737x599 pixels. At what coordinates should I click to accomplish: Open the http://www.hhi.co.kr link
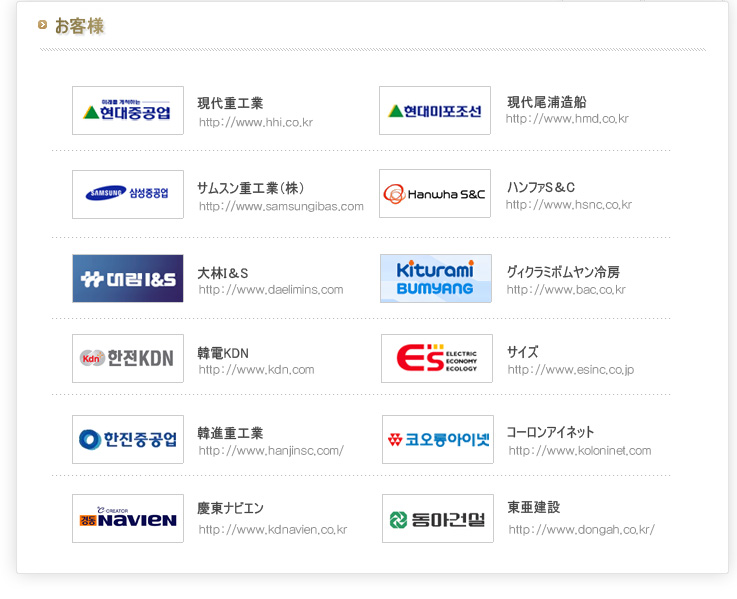coord(256,122)
